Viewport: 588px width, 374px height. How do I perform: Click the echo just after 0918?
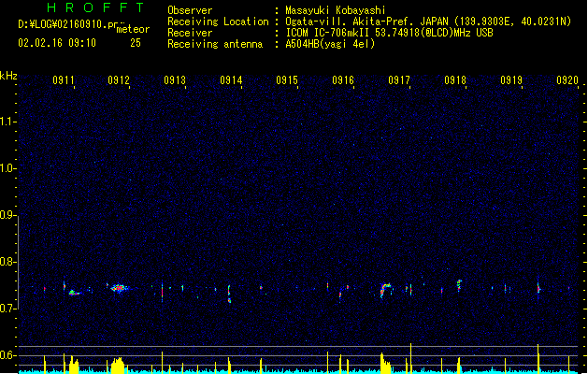pos(459,285)
